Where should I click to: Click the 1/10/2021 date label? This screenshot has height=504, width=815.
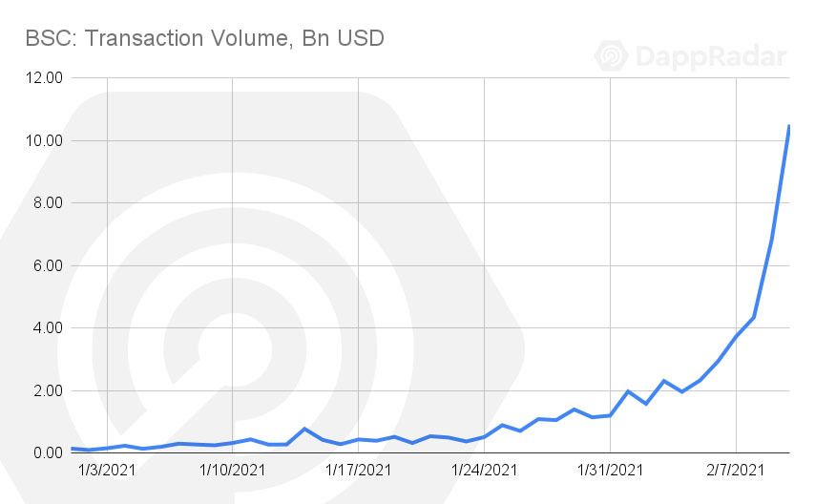[x=232, y=470]
